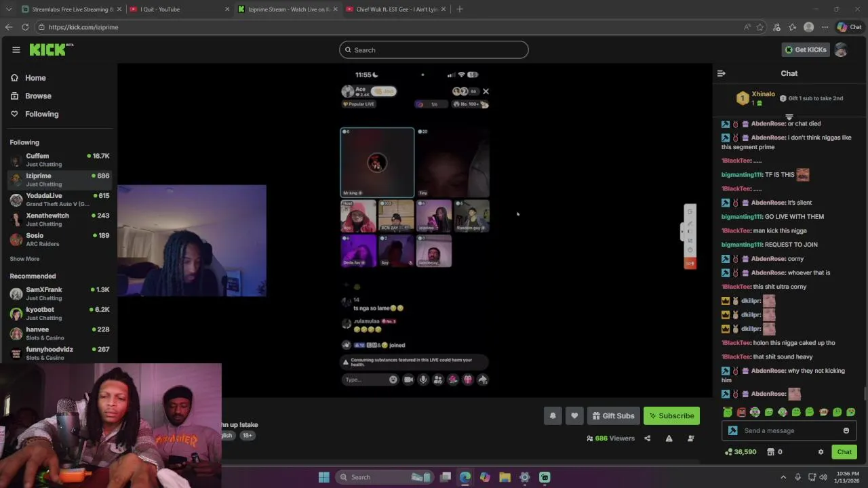Open SamXFrank recommended channel
This screenshot has height=488, width=868.
tap(59, 293)
